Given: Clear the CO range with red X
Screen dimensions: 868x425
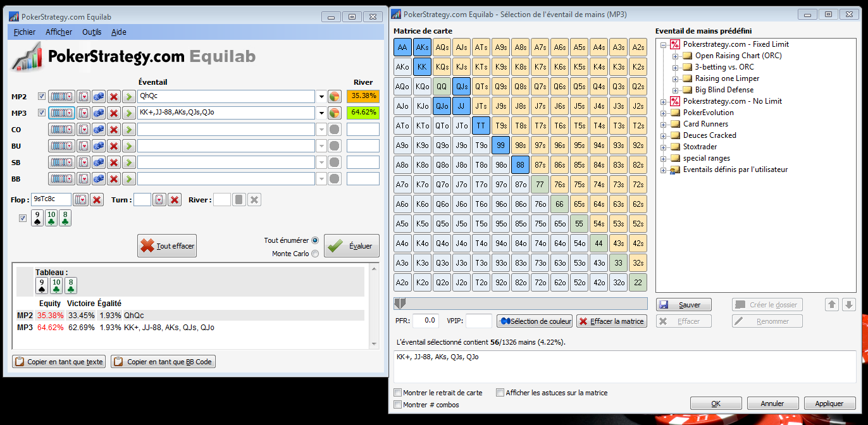Looking at the screenshot, I should point(113,129).
